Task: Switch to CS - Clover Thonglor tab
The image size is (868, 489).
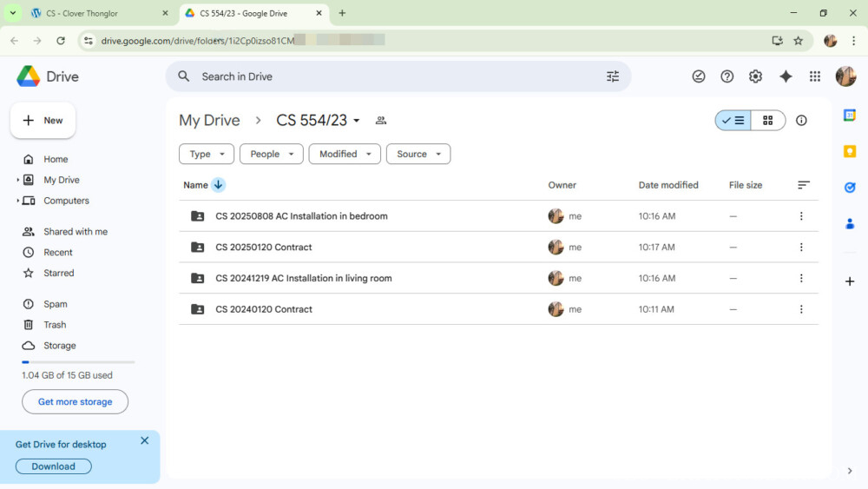Action: (87, 14)
